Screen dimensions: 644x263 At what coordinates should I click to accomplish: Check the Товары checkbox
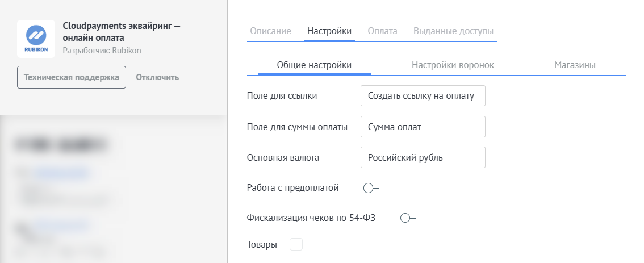click(296, 244)
